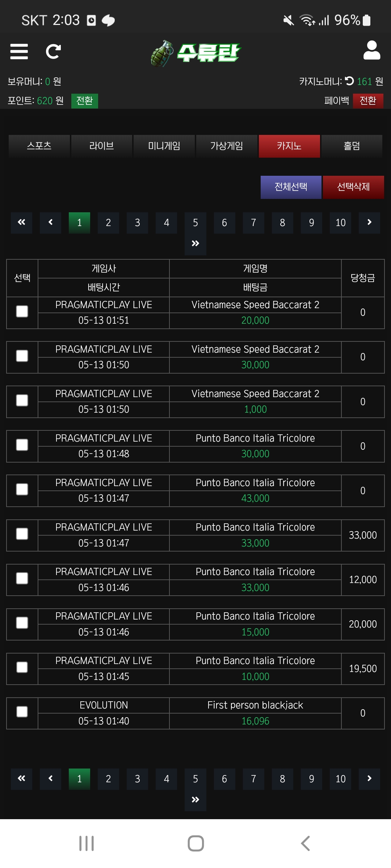
Task: Go to first page in top pagination
Action: pyautogui.click(x=21, y=222)
